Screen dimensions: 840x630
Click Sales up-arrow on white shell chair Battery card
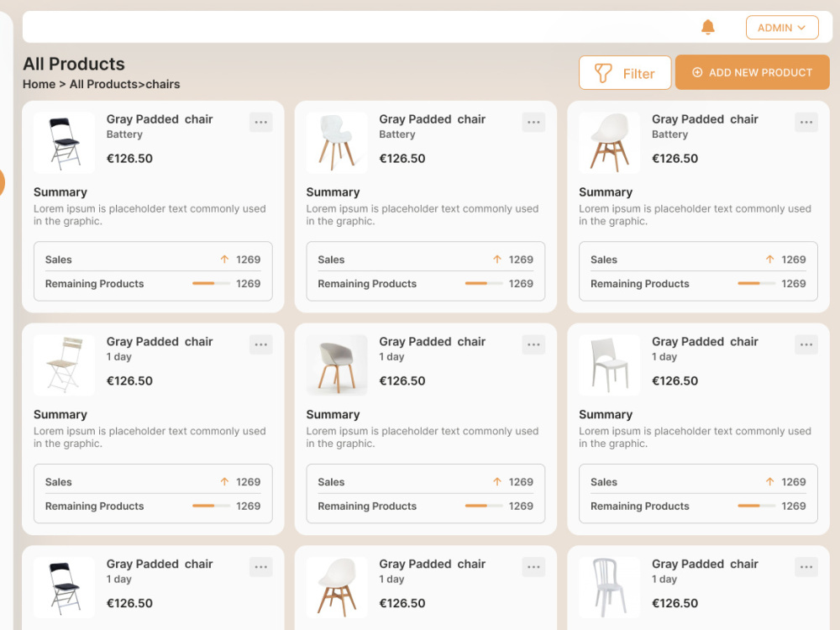[769, 260]
